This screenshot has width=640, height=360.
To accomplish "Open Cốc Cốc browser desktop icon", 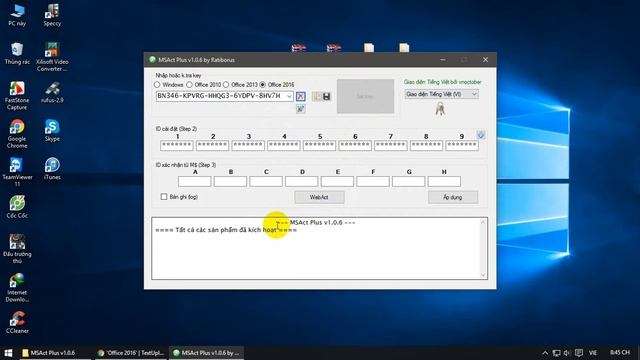I will coord(17,207).
